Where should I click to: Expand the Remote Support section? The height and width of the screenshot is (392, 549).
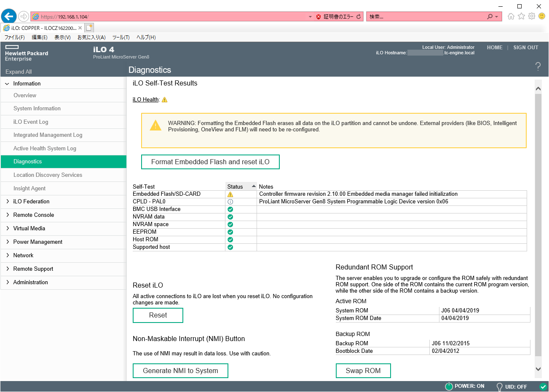pyautogui.click(x=7, y=269)
